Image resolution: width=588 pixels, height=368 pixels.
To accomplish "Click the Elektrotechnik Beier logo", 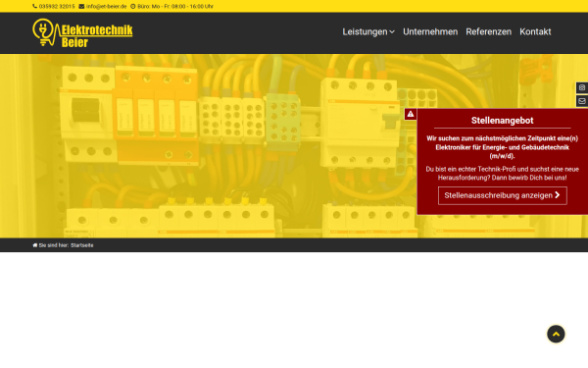I will coord(82,33).
